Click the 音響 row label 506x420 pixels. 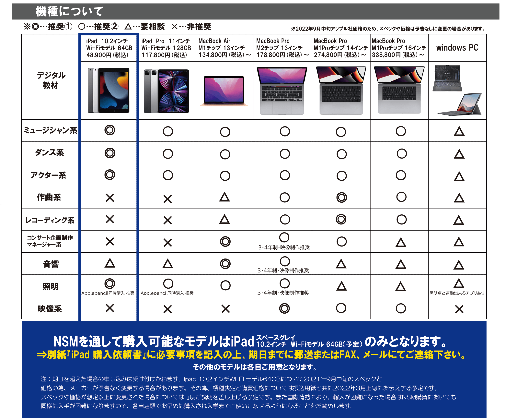tap(51, 264)
